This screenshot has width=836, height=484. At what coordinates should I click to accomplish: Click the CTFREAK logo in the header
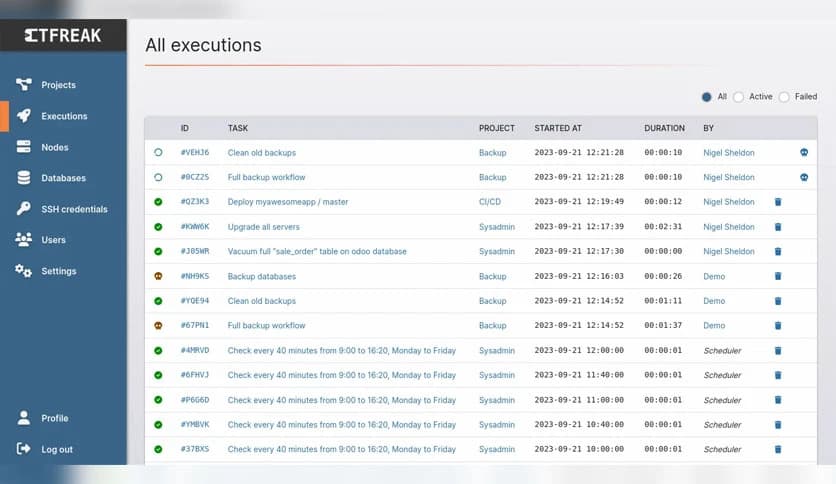click(x=63, y=36)
